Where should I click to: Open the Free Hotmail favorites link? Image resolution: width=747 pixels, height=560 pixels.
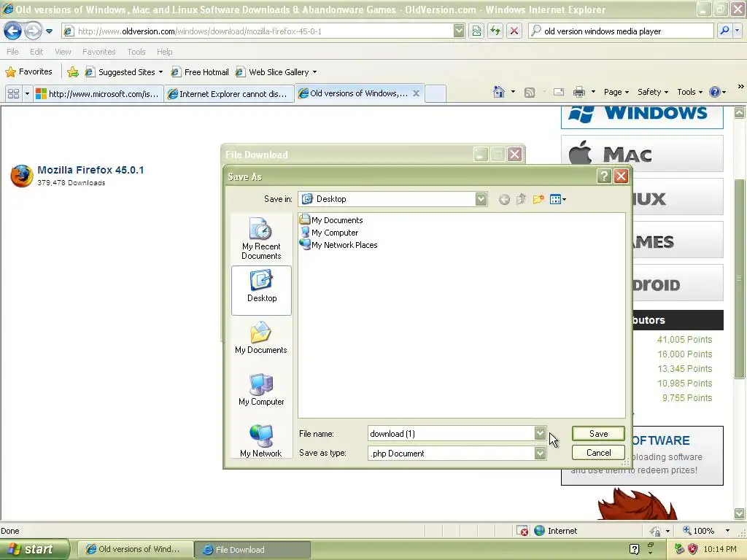(x=200, y=72)
